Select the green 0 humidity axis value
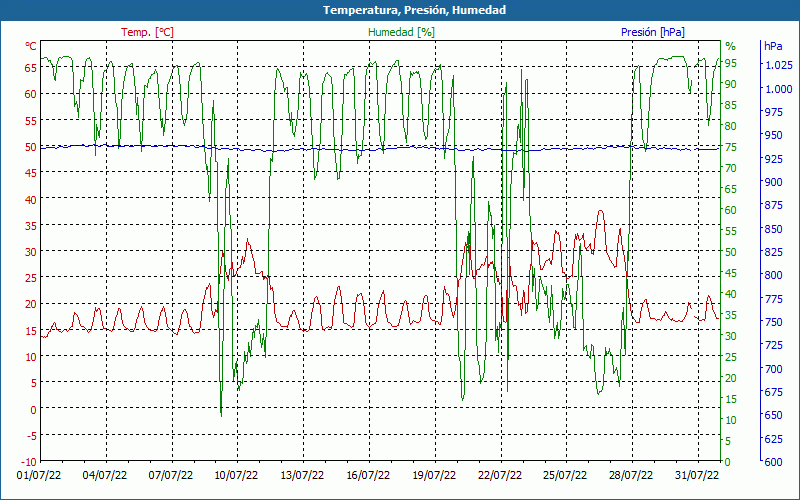 tap(728, 462)
